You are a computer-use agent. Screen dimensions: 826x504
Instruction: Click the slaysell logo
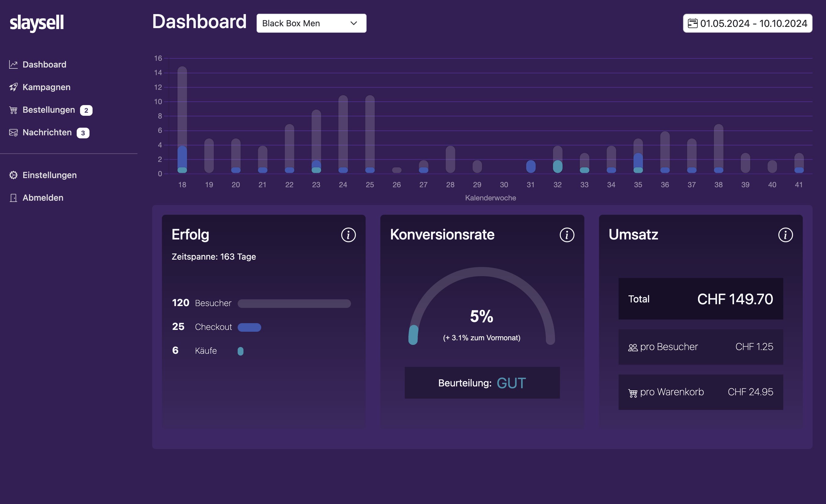coord(37,23)
